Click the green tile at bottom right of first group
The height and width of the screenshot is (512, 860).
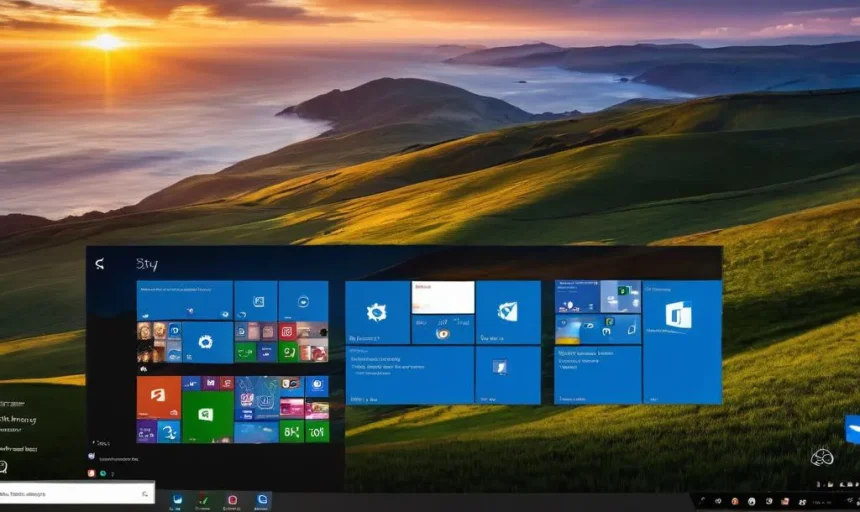[317, 431]
